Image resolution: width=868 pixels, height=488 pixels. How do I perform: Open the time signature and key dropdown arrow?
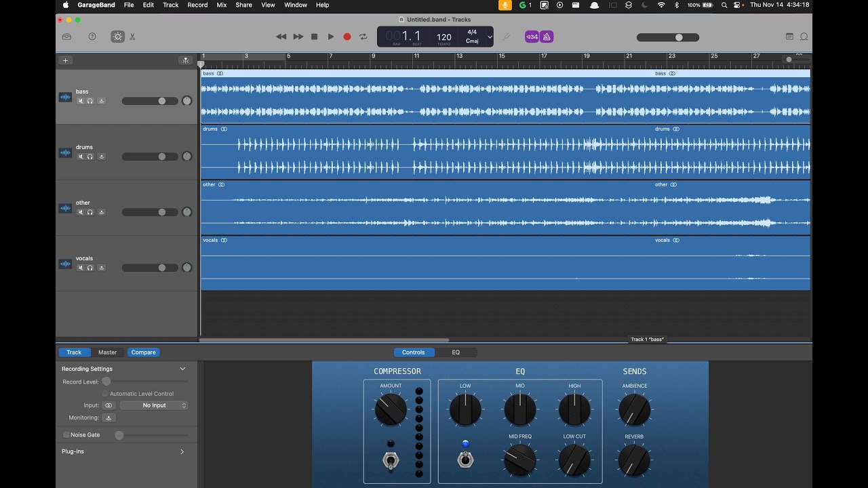point(490,37)
